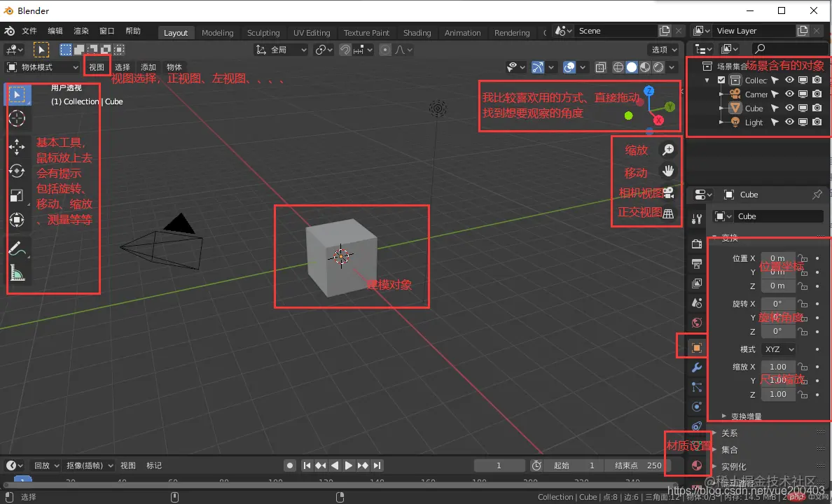Select the Move tool in toolbar
This screenshot has height=504, width=832.
[x=17, y=147]
